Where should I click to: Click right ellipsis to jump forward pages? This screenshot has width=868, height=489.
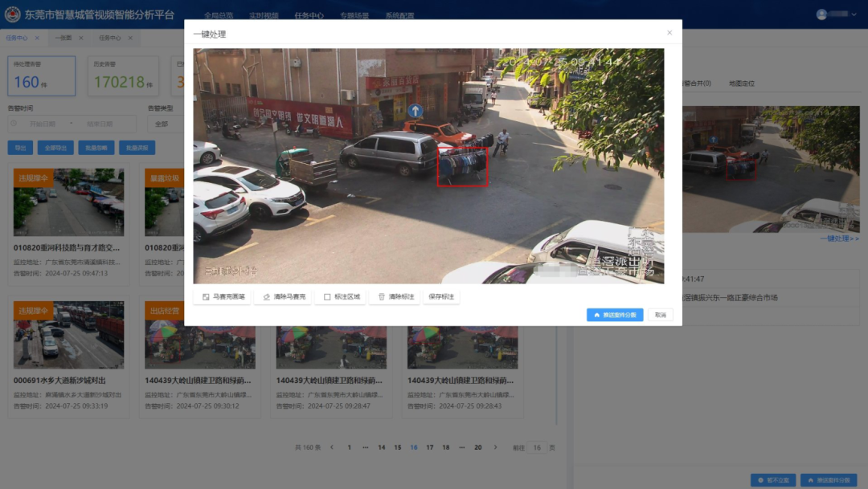[461, 447]
